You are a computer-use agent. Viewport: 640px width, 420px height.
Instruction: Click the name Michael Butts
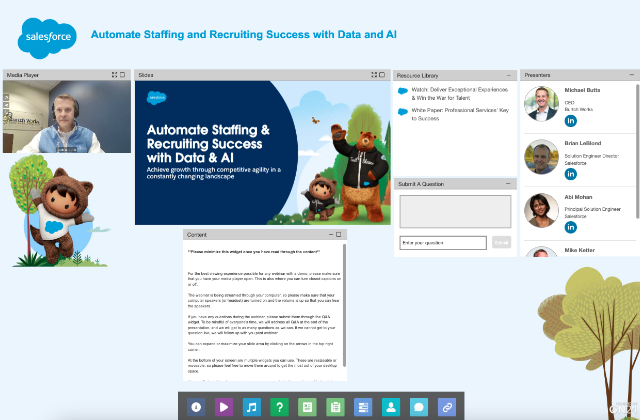pyautogui.click(x=582, y=90)
